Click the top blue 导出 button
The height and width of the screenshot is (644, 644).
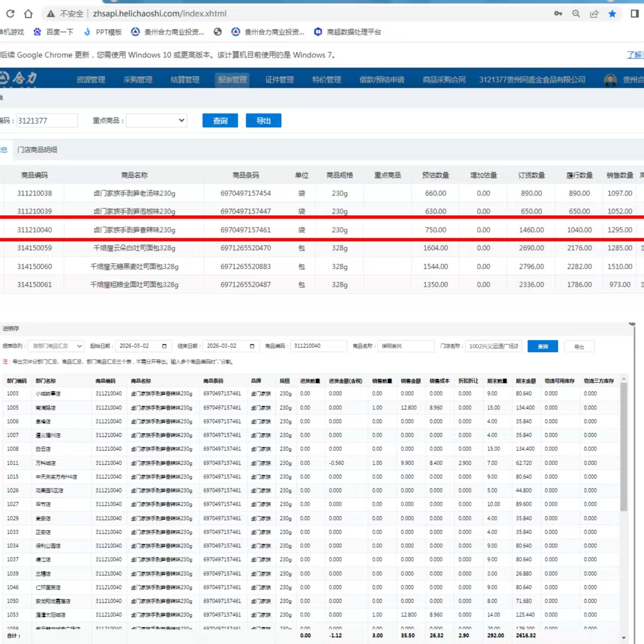click(263, 121)
